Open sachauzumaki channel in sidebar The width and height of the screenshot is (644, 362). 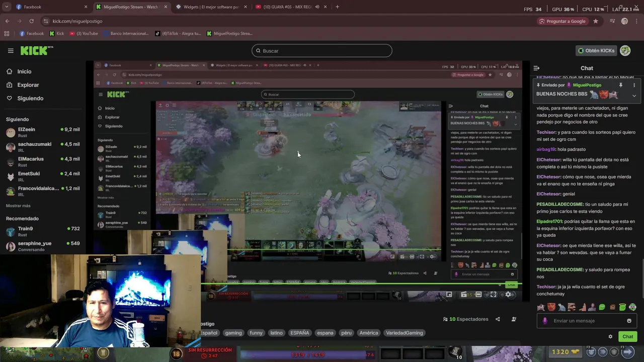(43, 147)
